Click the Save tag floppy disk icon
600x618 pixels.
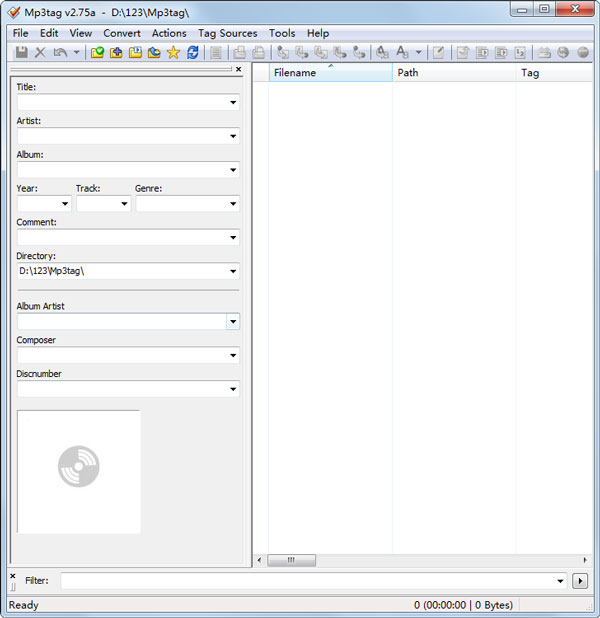[x=21, y=52]
